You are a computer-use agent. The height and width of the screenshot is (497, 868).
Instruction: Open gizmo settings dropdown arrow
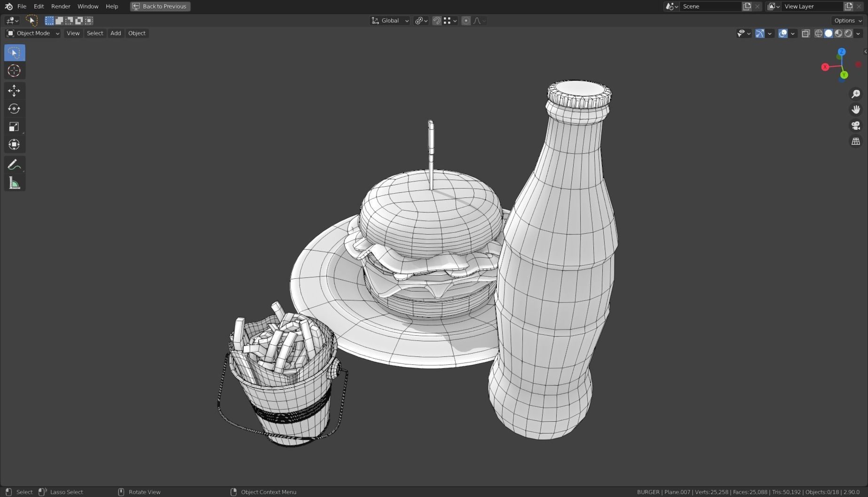click(x=770, y=33)
